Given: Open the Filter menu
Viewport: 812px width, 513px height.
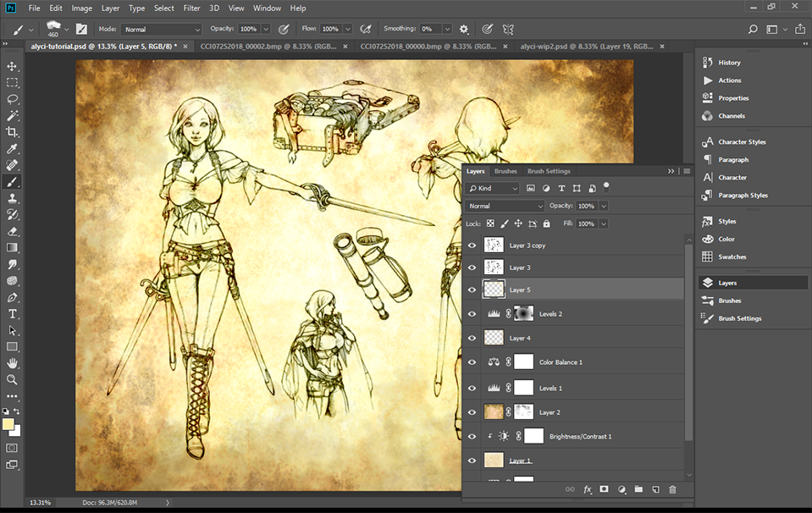Looking at the screenshot, I should tap(191, 8).
